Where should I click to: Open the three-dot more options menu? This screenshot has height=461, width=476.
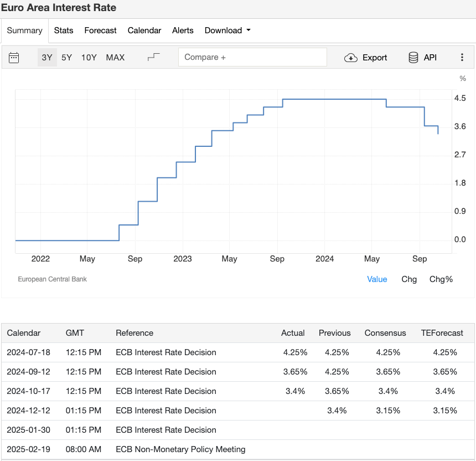(x=462, y=58)
